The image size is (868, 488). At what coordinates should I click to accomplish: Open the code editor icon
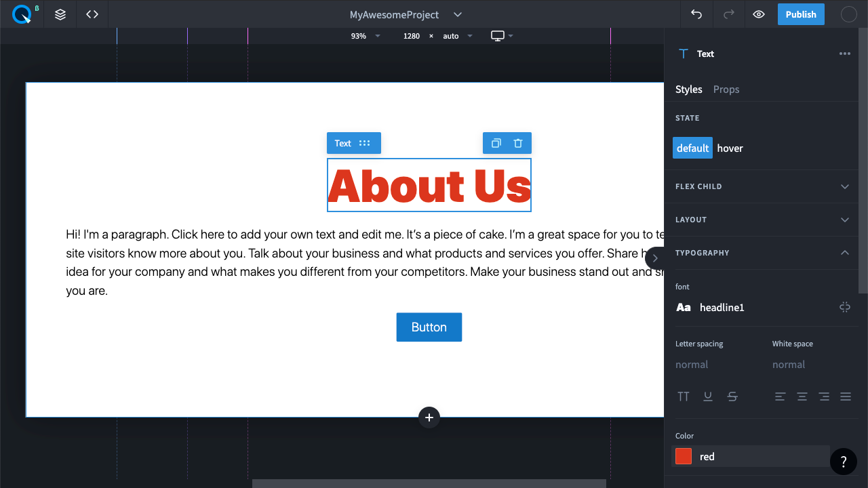[x=92, y=14]
